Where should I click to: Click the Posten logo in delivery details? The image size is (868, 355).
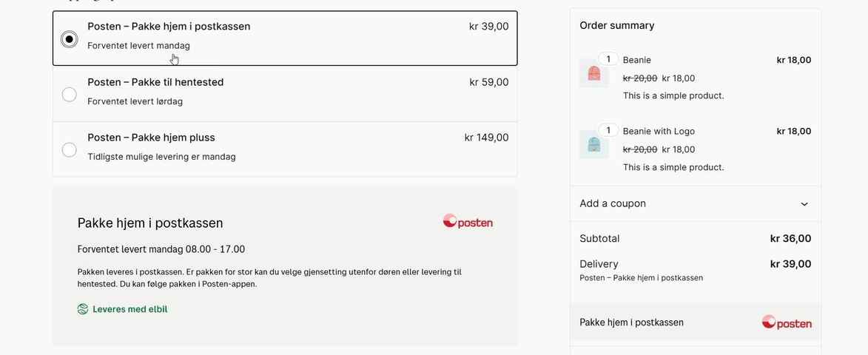point(468,221)
